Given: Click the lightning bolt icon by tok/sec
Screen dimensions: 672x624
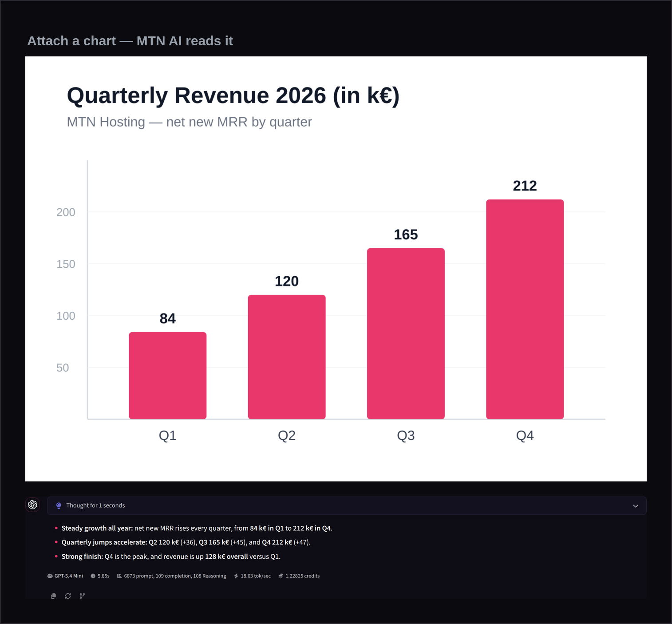Looking at the screenshot, I should pyautogui.click(x=236, y=576).
